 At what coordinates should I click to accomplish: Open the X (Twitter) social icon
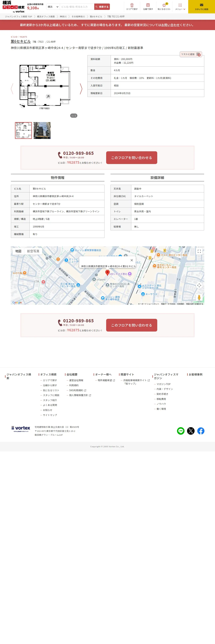tap(191, 431)
